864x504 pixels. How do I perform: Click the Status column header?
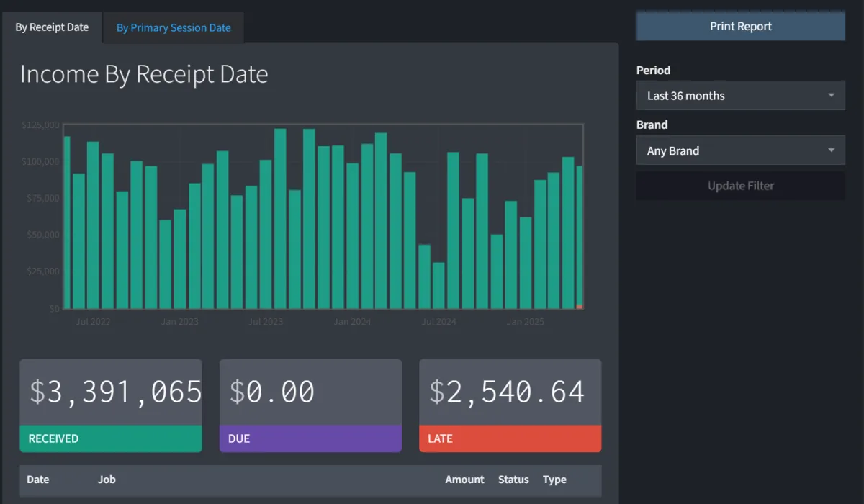[513, 480]
